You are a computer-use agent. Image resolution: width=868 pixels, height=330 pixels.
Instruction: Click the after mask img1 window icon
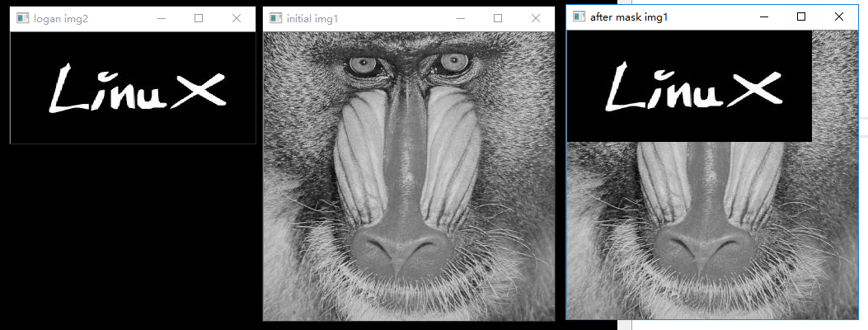(x=579, y=16)
